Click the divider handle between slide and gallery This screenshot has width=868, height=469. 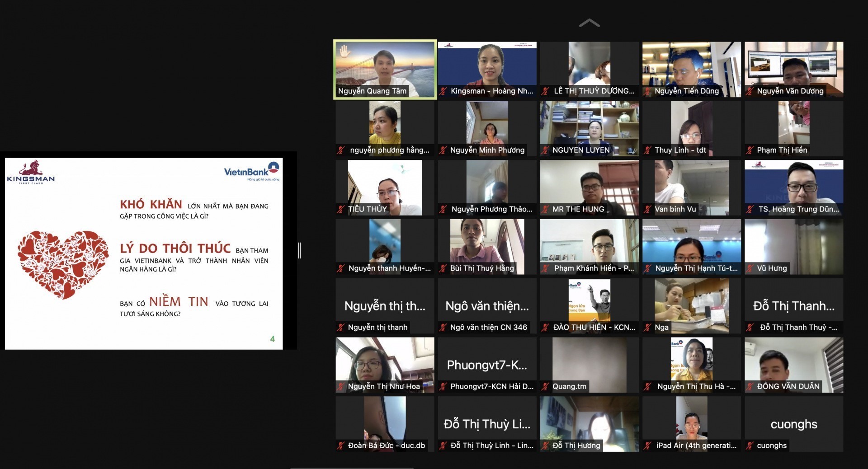(299, 250)
